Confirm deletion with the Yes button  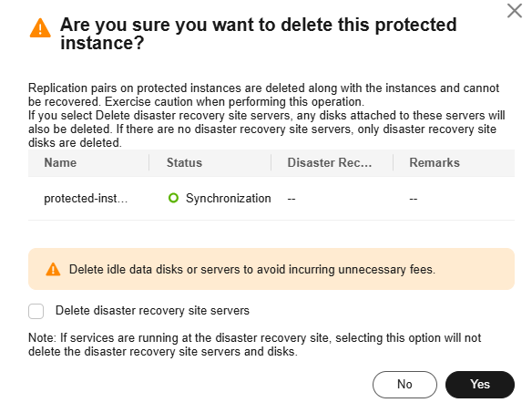pyautogui.click(x=480, y=385)
